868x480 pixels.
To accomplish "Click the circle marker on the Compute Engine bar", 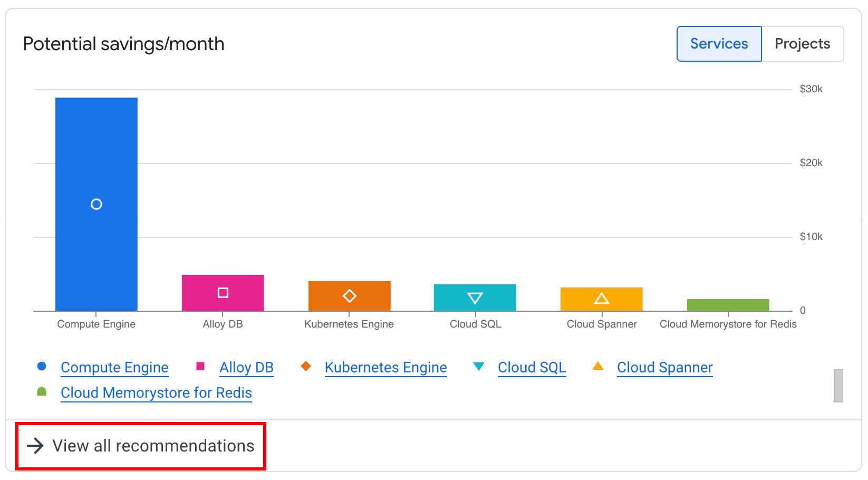I will tap(96, 204).
